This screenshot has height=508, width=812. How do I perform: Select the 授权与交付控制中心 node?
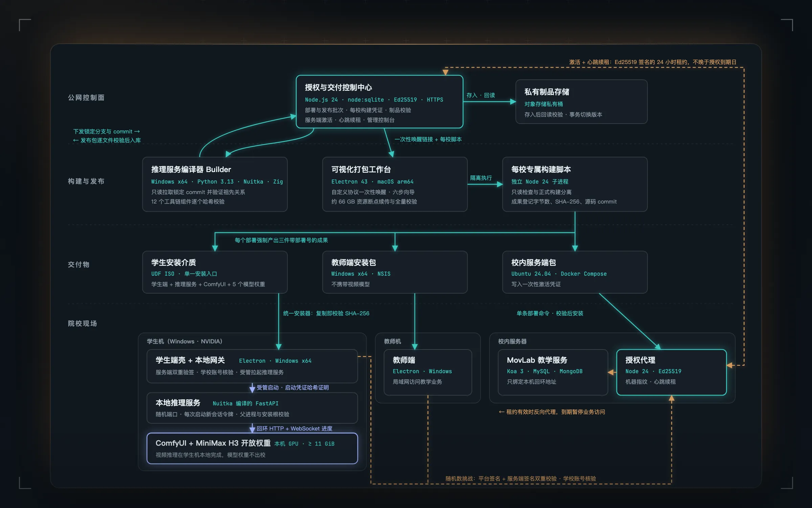click(x=379, y=102)
